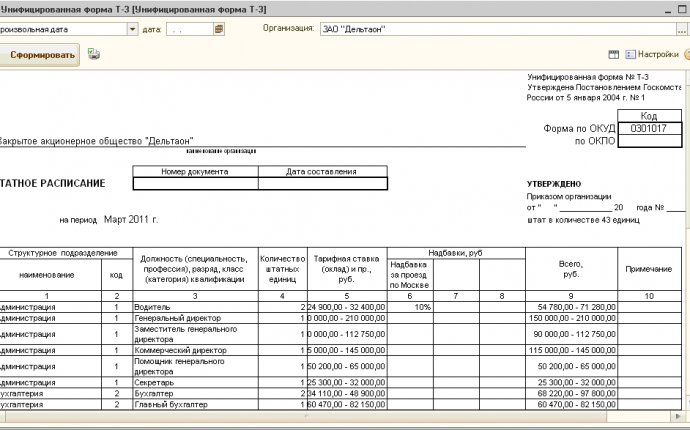Select the Заместитель генерального директора cell

click(x=195, y=334)
